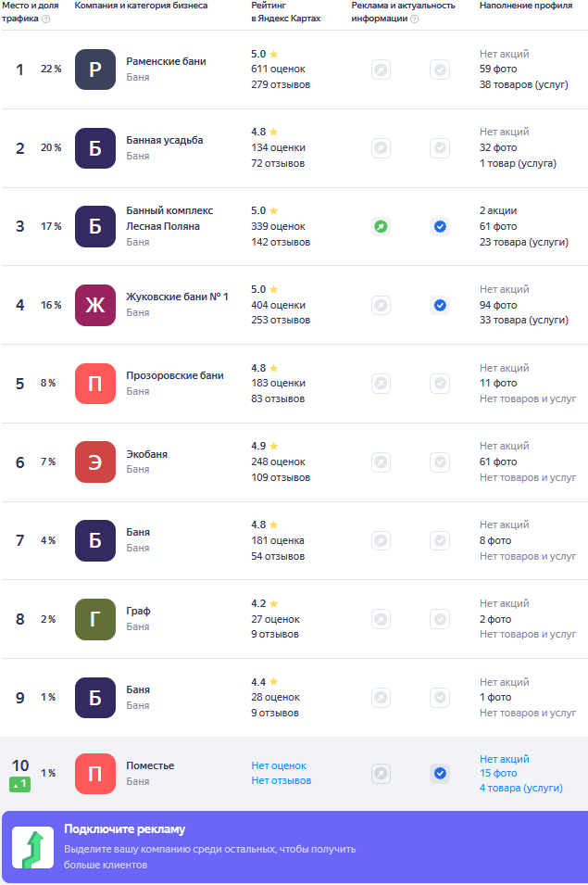Open the Экобаня red avatar tile
This screenshot has height=885, width=588.
tap(95, 461)
